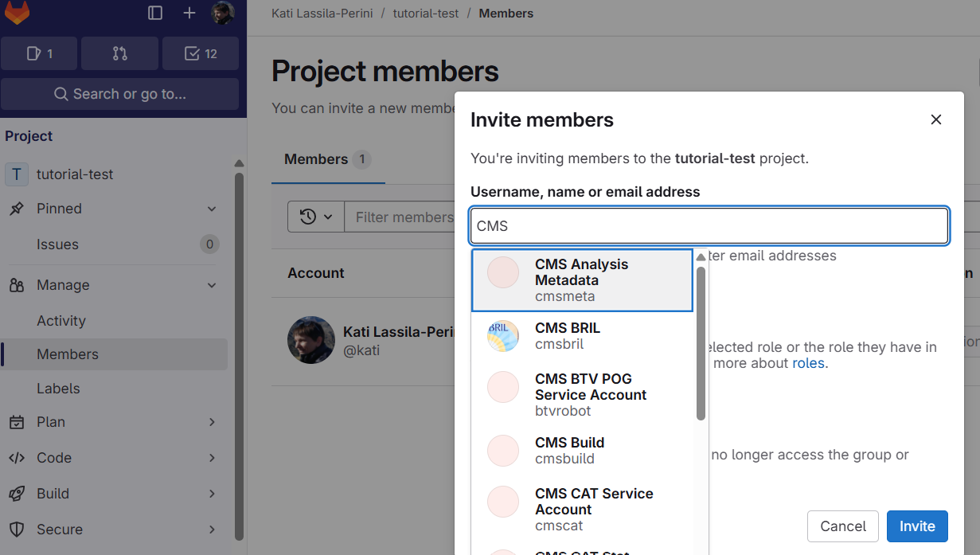The height and width of the screenshot is (555, 980).
Task: Click the Secure shield icon
Action: (x=16, y=530)
